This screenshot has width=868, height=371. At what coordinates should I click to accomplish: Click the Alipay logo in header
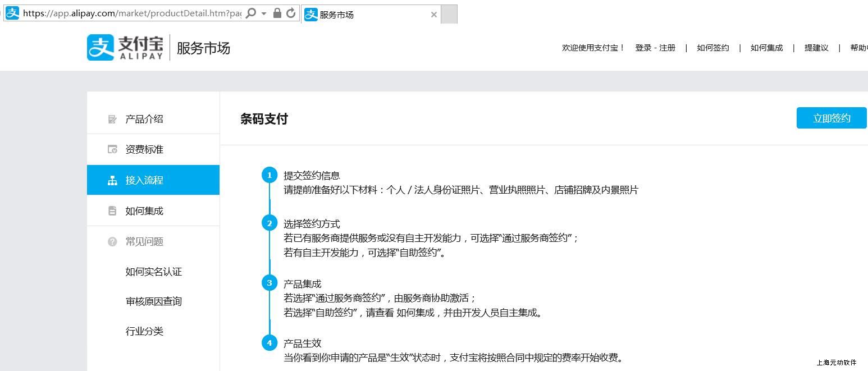pyautogui.click(x=125, y=47)
